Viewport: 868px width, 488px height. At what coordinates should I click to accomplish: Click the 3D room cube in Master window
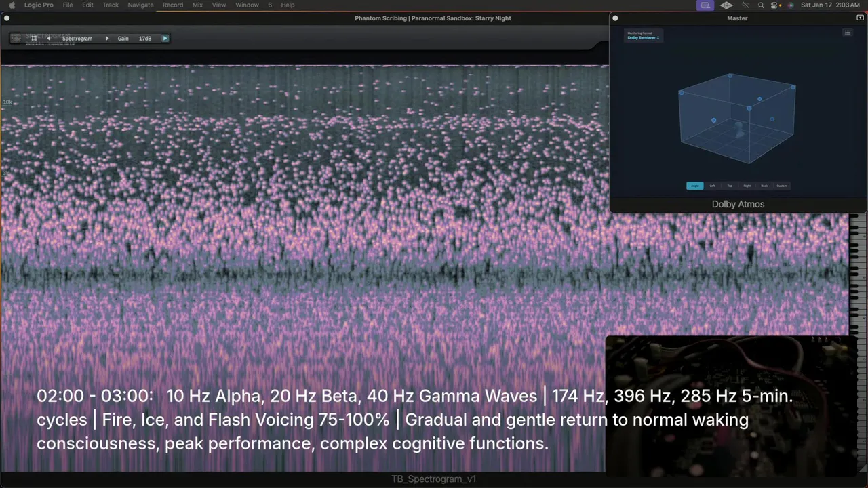click(x=737, y=119)
